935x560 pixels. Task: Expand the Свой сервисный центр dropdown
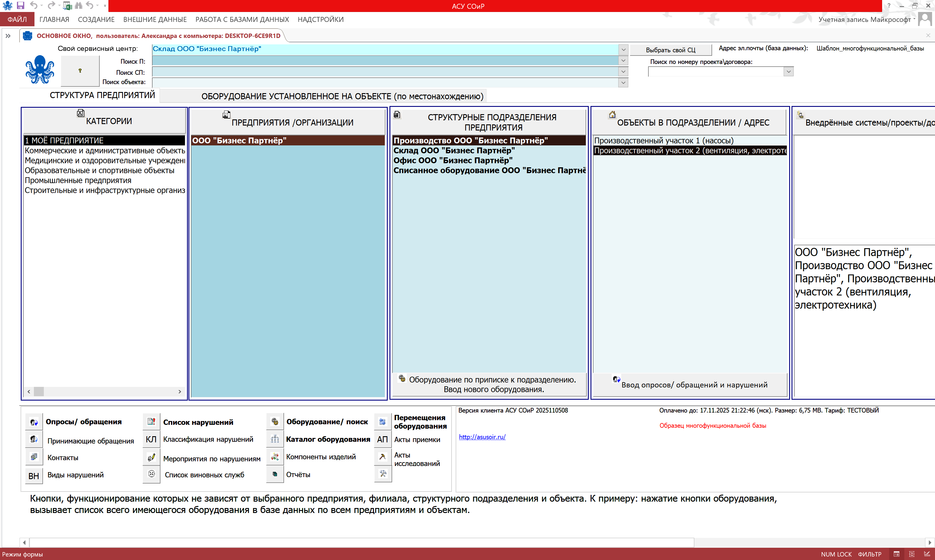(x=623, y=49)
